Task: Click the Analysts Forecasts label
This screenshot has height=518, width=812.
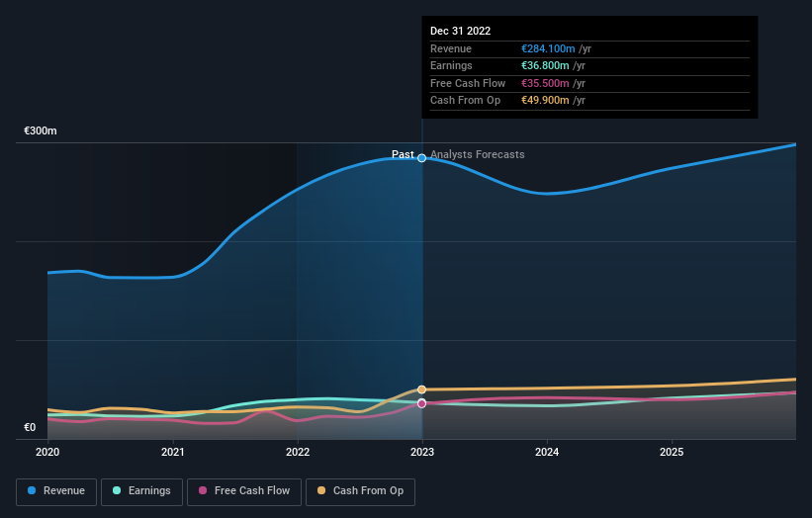Action: pos(478,155)
